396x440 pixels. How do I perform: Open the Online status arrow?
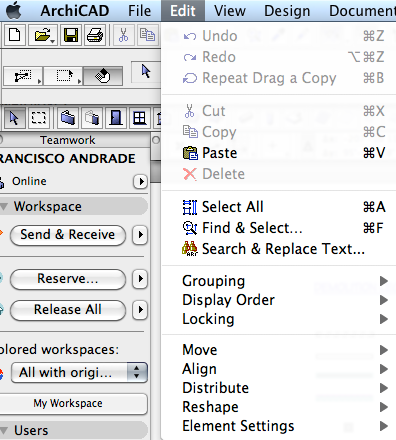pos(141,182)
